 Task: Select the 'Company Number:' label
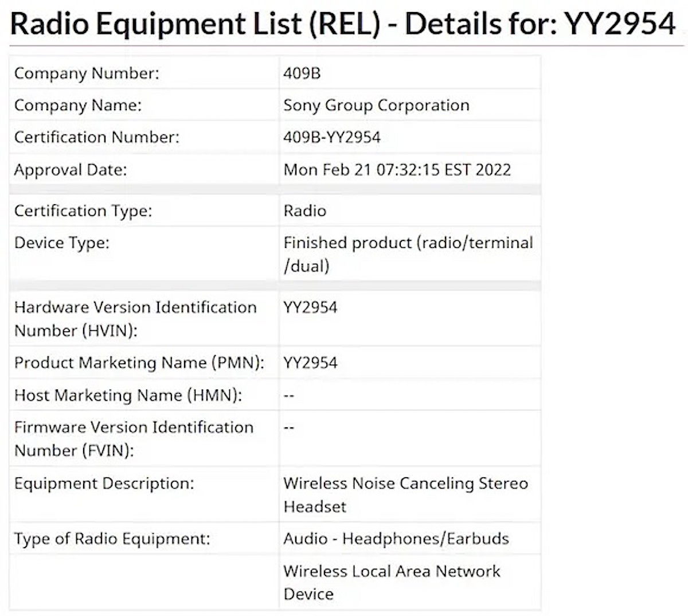(87, 73)
